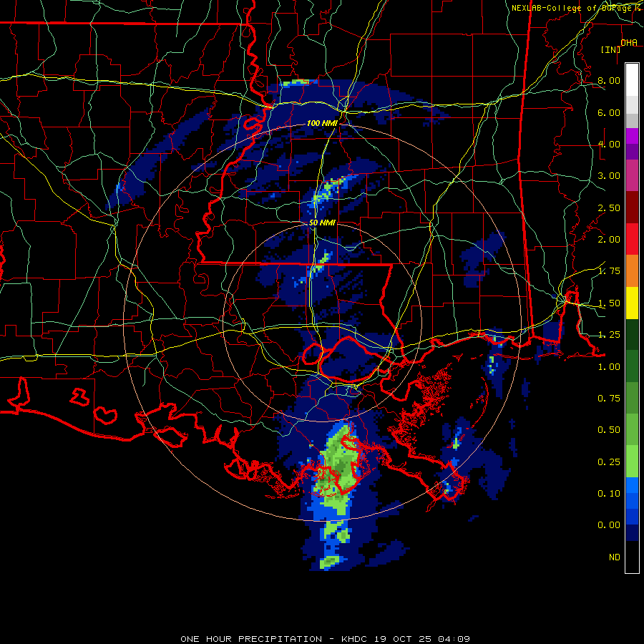Click the [IN] units label

[611, 49]
